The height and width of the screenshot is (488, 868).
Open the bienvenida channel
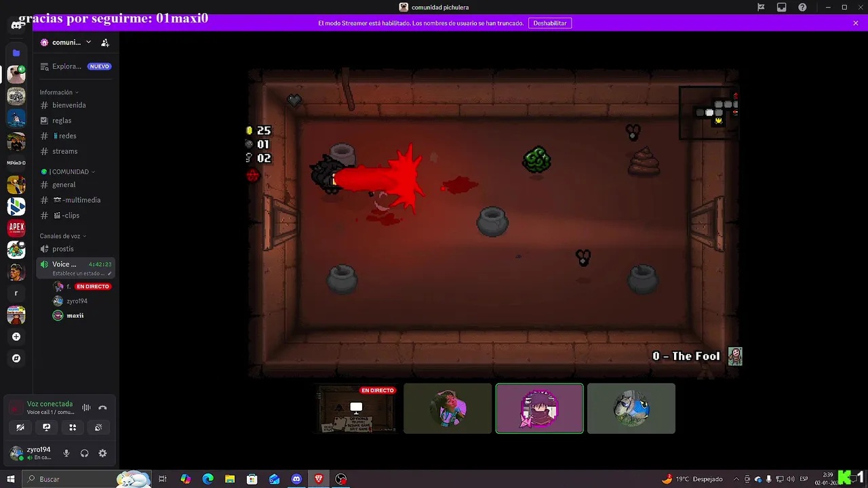pos(75,105)
